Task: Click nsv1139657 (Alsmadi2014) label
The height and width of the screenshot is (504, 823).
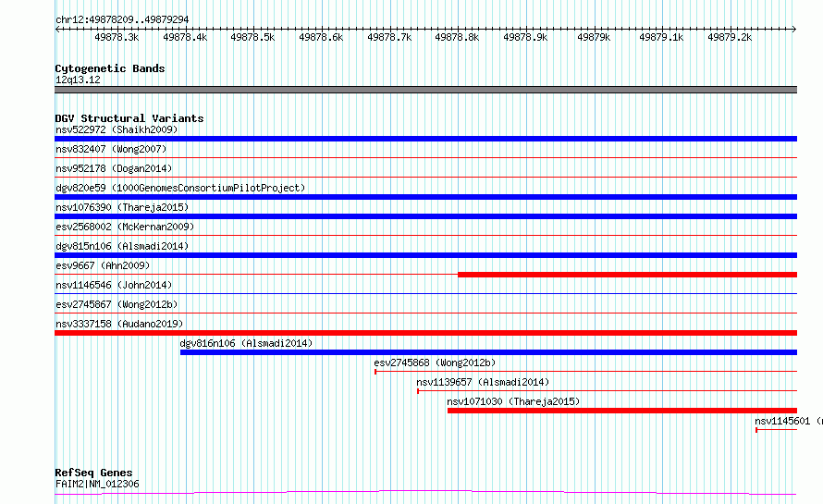Action: pyautogui.click(x=483, y=382)
